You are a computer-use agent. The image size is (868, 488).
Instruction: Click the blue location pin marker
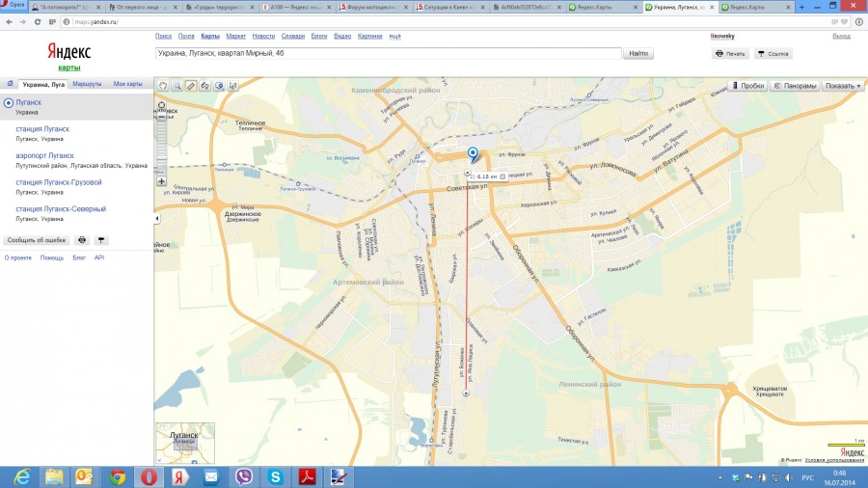(x=473, y=154)
